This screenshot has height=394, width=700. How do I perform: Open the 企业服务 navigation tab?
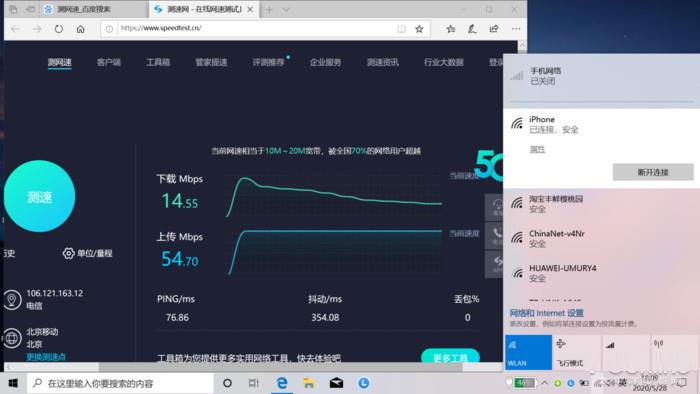click(325, 62)
